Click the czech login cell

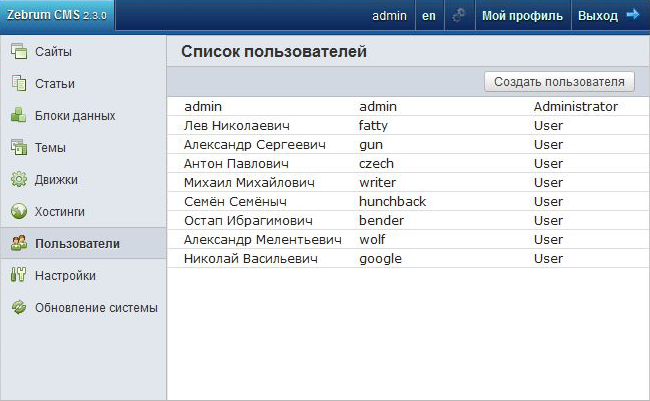tap(376, 163)
